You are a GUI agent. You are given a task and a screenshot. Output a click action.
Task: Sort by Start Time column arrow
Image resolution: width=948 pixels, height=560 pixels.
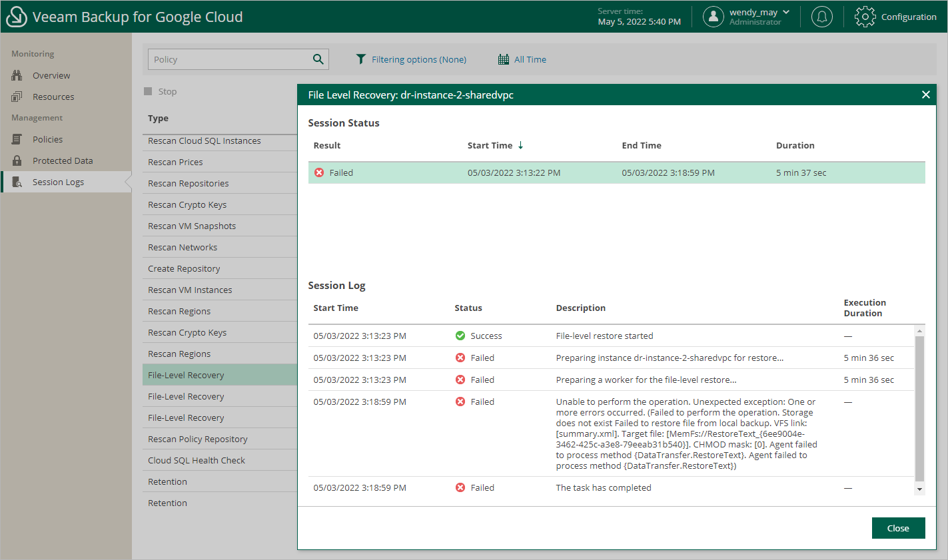pos(520,145)
